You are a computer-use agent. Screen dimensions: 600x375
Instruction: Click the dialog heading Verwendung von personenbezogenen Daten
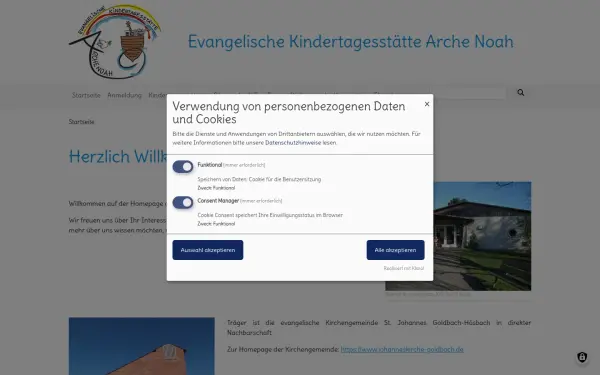pyautogui.click(x=289, y=112)
